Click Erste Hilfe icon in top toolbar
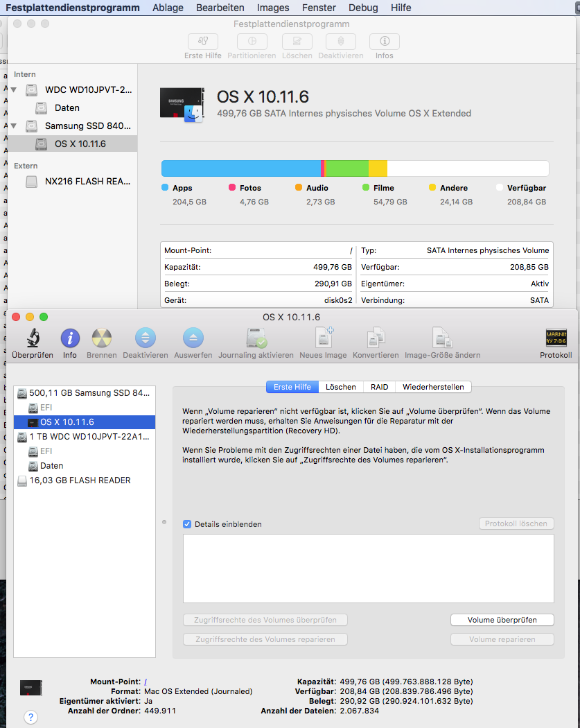Image resolution: width=580 pixels, height=728 pixels. (203, 42)
